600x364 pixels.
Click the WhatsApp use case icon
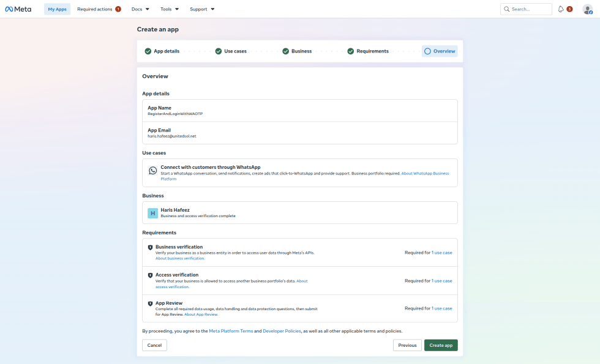152,171
